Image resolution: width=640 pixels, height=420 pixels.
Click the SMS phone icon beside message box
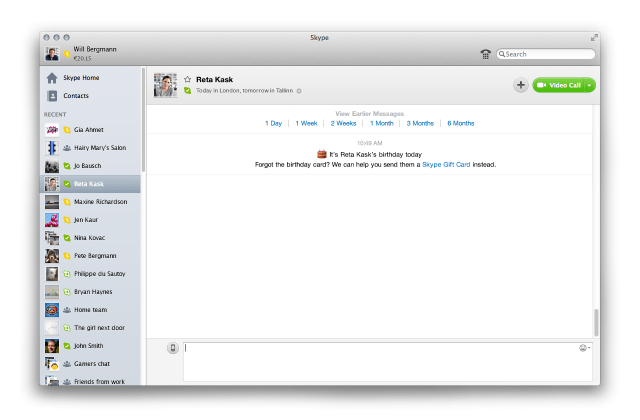(172, 348)
